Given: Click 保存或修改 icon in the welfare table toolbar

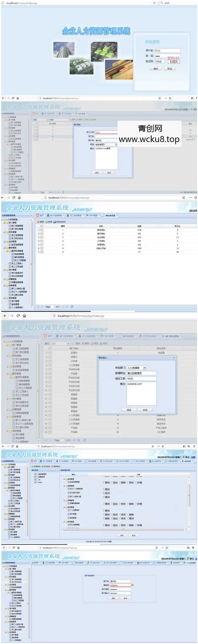Looking at the screenshot, I should click(55, 222).
